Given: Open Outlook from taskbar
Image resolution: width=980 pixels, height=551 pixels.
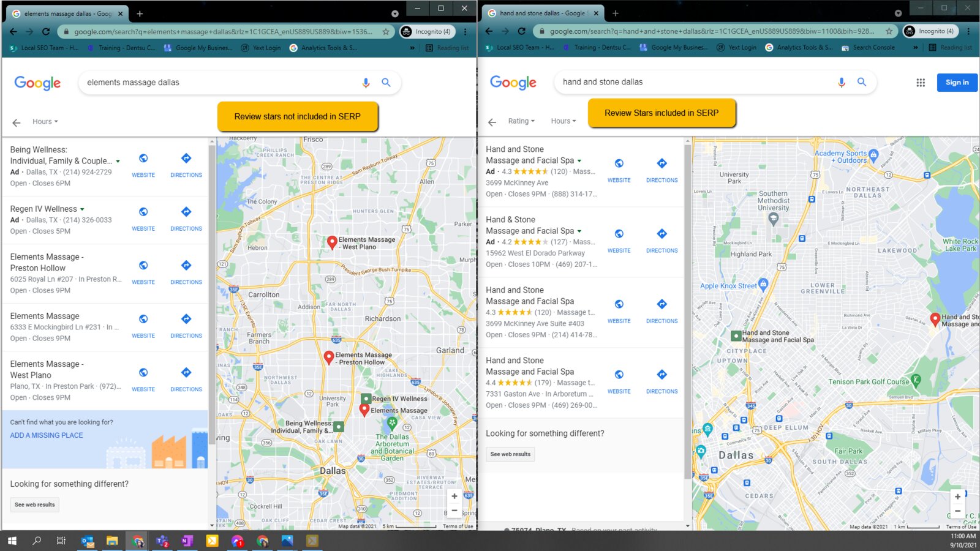Looking at the screenshot, I should click(x=88, y=541).
